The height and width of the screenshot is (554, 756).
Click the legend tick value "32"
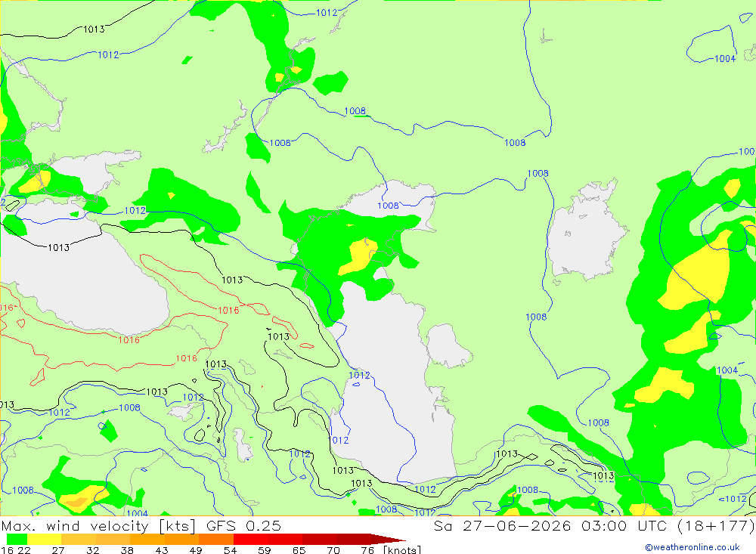coord(92,550)
